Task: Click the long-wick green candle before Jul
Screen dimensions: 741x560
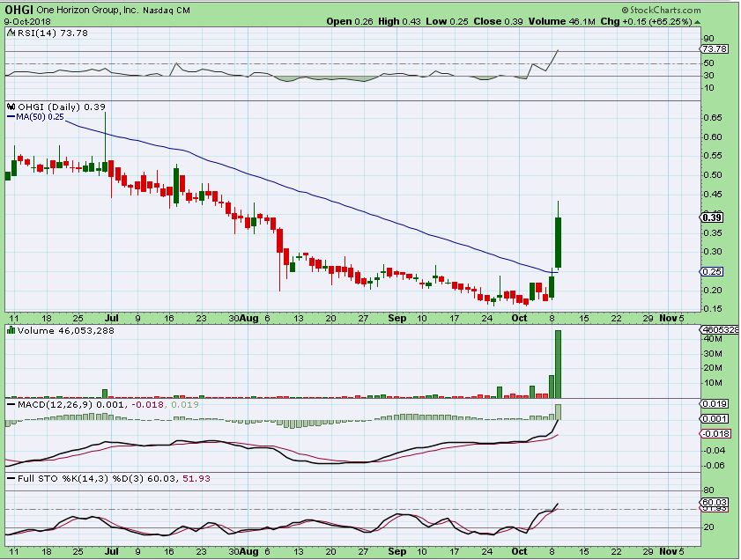Action: 105,143
